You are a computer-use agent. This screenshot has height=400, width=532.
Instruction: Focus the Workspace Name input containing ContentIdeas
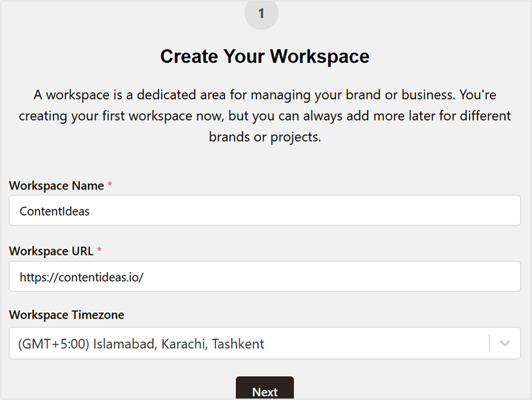(x=265, y=211)
